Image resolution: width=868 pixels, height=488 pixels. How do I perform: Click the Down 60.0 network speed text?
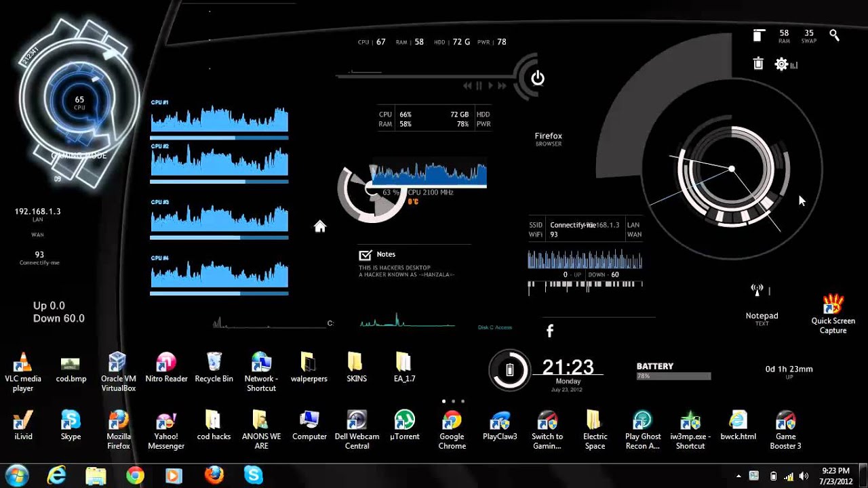(x=59, y=318)
